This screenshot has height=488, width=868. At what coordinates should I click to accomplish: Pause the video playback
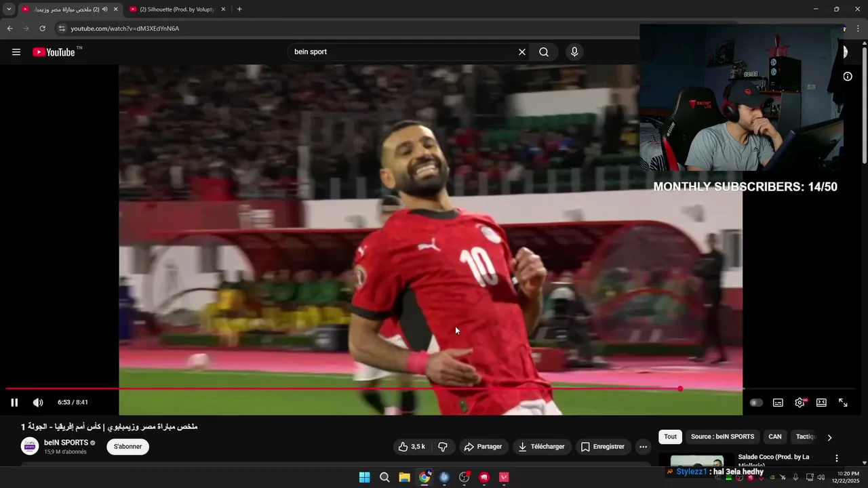[x=14, y=403]
